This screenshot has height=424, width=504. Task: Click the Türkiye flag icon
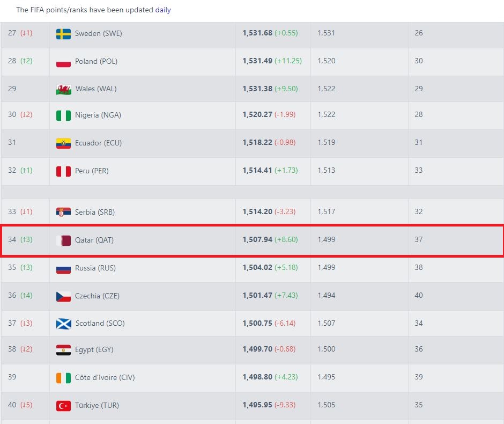(63, 406)
